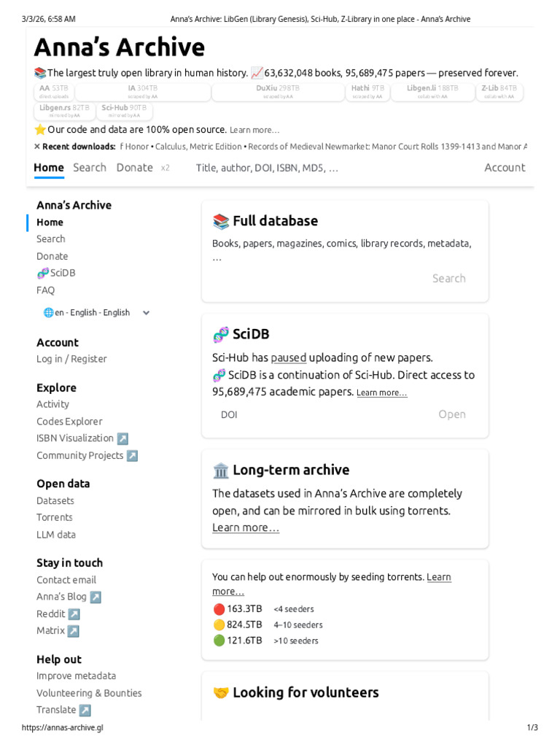Click the Title, author, DOI search field

[x=267, y=169]
